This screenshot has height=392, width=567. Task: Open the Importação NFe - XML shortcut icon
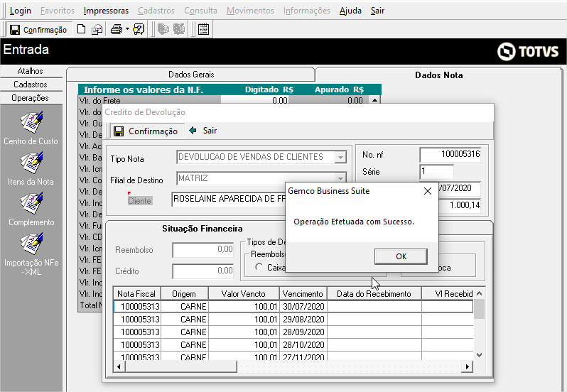coord(31,244)
